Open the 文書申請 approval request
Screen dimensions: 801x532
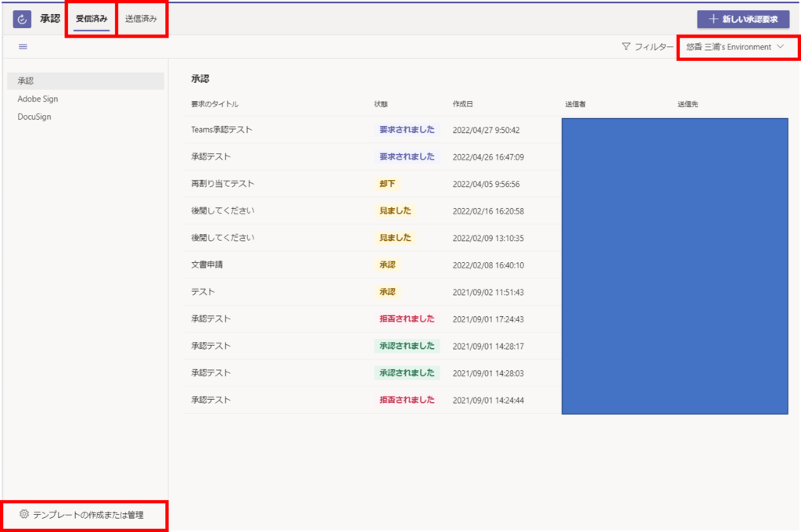(207, 264)
